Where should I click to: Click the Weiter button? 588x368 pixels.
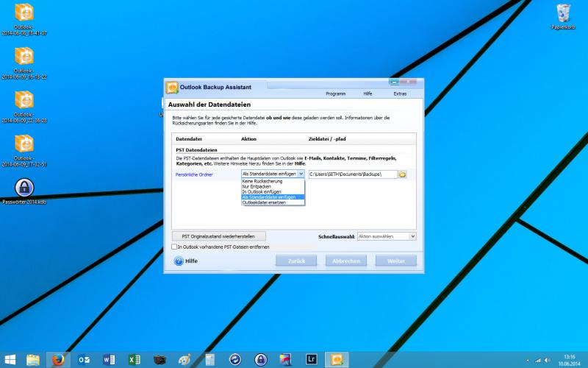point(396,261)
